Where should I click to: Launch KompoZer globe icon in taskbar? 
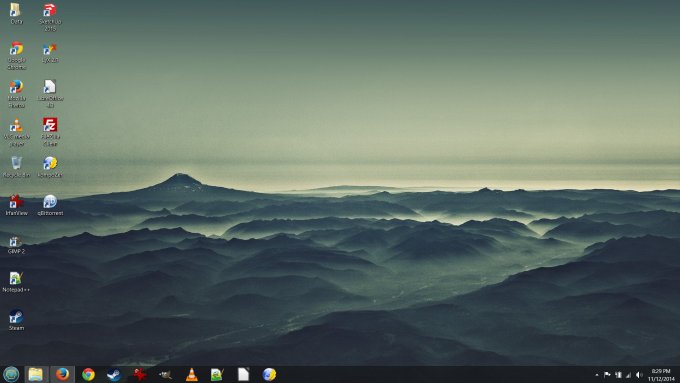[x=269, y=374]
